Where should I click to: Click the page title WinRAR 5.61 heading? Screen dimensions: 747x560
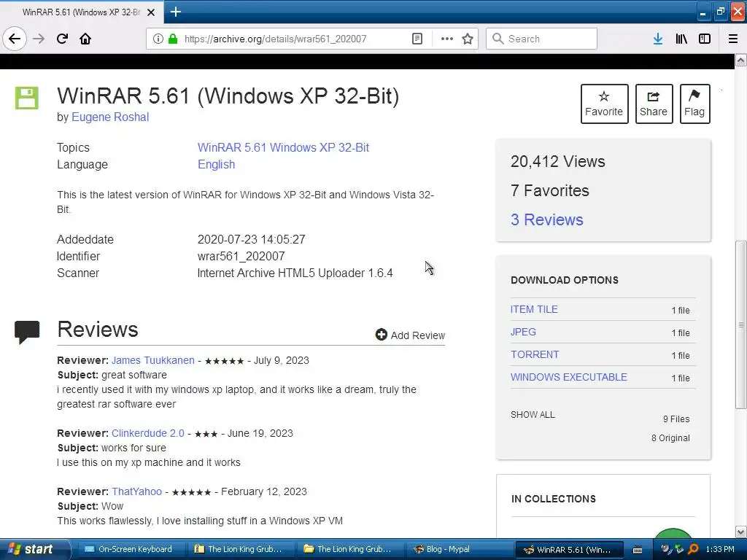228,96
